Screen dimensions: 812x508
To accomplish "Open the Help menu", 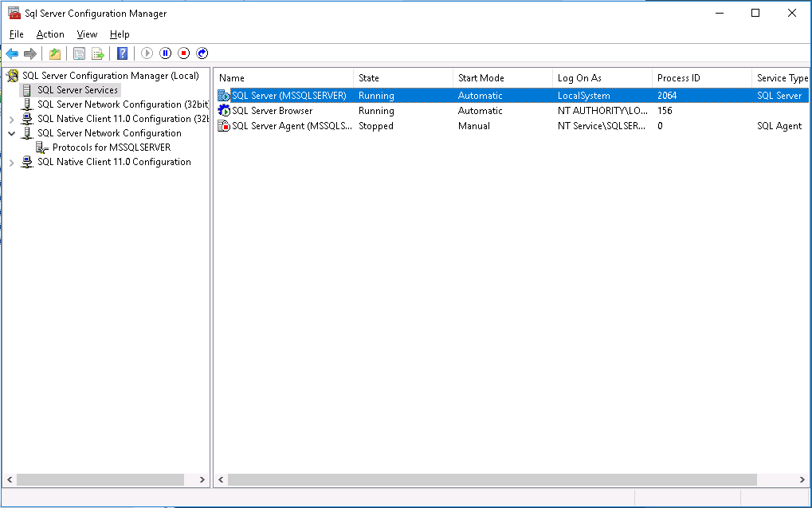I will [120, 34].
